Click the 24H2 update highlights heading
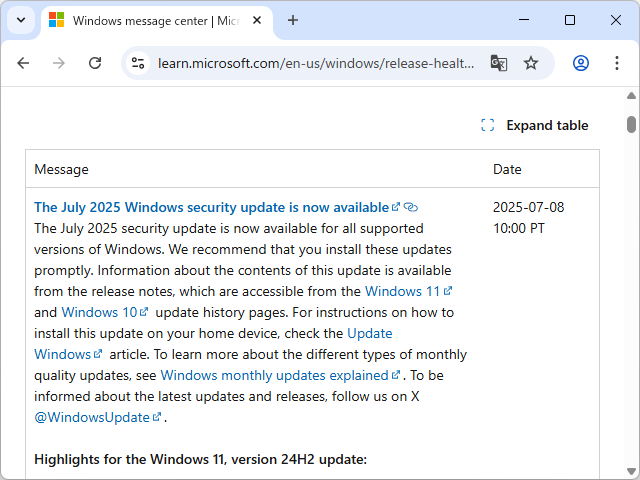Viewport: 640px width, 480px height. tap(200, 459)
